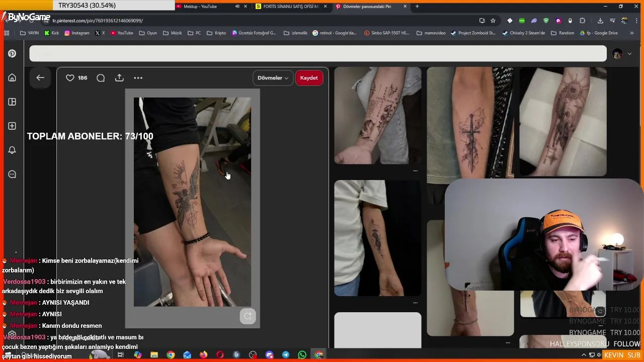Click the address bar URL
644x362 pixels.
[98, 21]
